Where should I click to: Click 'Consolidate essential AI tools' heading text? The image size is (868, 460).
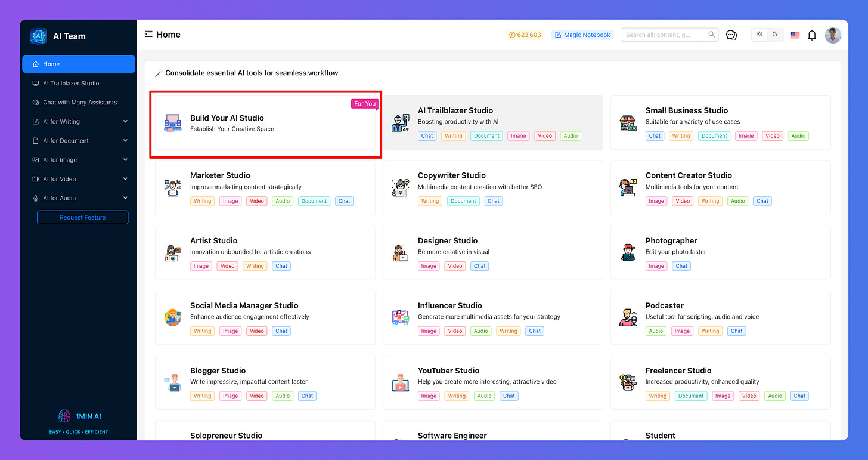252,73
